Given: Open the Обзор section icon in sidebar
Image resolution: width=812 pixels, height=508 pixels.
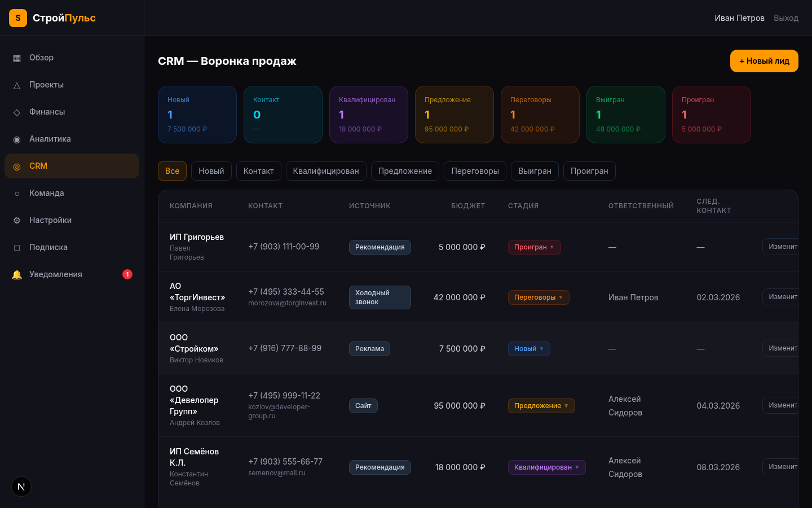Looking at the screenshot, I should click(x=17, y=58).
